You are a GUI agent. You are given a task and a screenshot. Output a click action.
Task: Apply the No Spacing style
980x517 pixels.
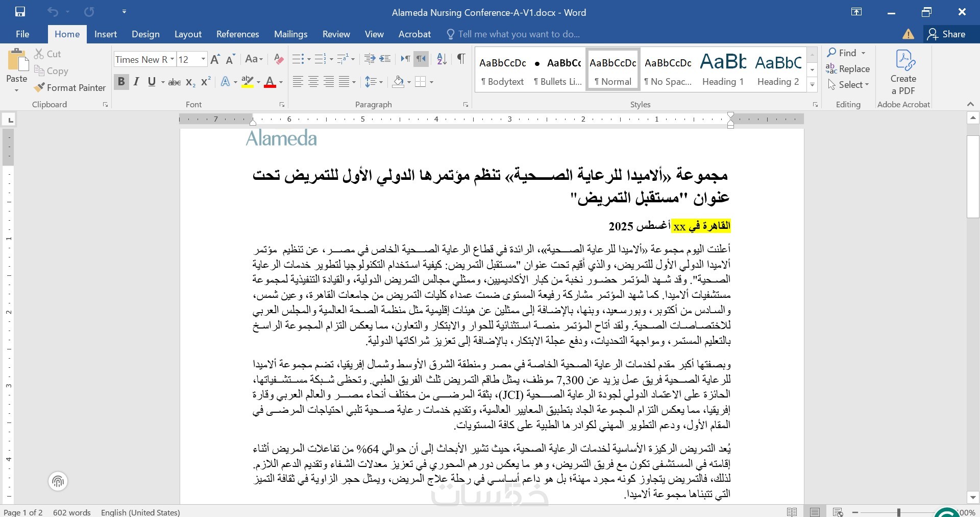pos(668,70)
